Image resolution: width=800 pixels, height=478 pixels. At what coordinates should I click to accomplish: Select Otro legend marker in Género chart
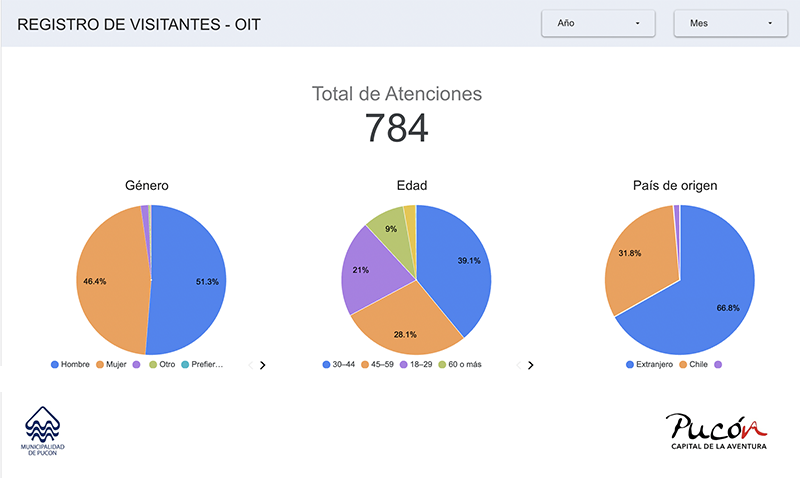pos(160,365)
